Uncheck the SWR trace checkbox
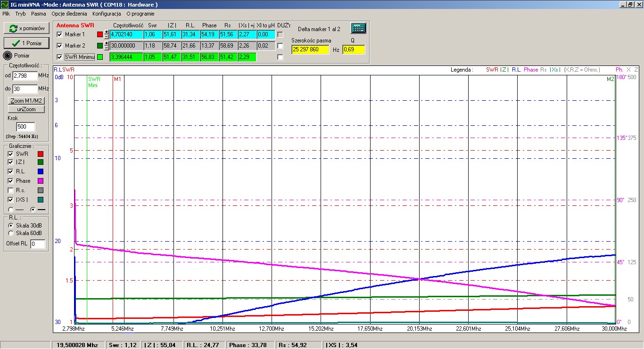Image resolution: width=644 pixels, height=349 pixels. coord(10,154)
